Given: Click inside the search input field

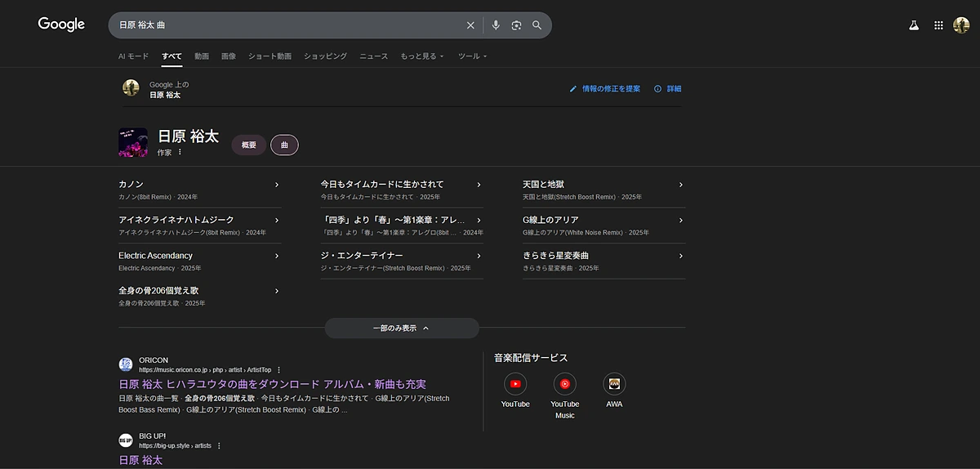Looking at the screenshot, I should 286,25.
